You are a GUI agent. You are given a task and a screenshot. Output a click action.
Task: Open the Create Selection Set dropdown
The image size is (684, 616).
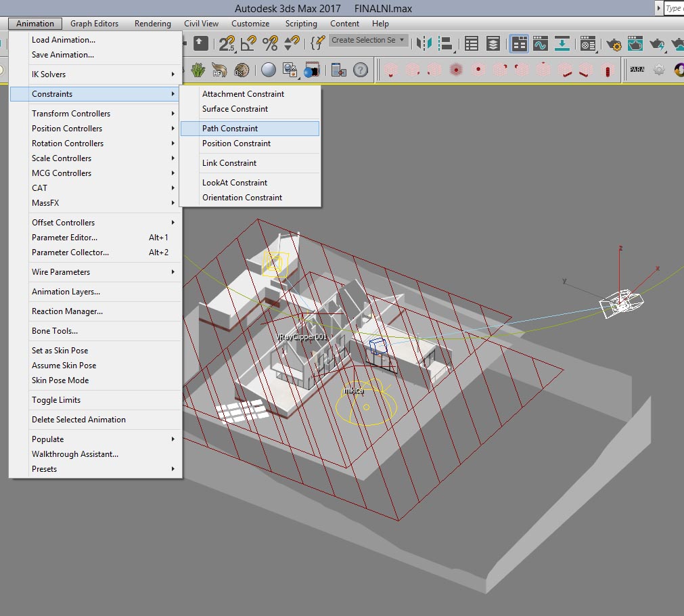tap(369, 40)
